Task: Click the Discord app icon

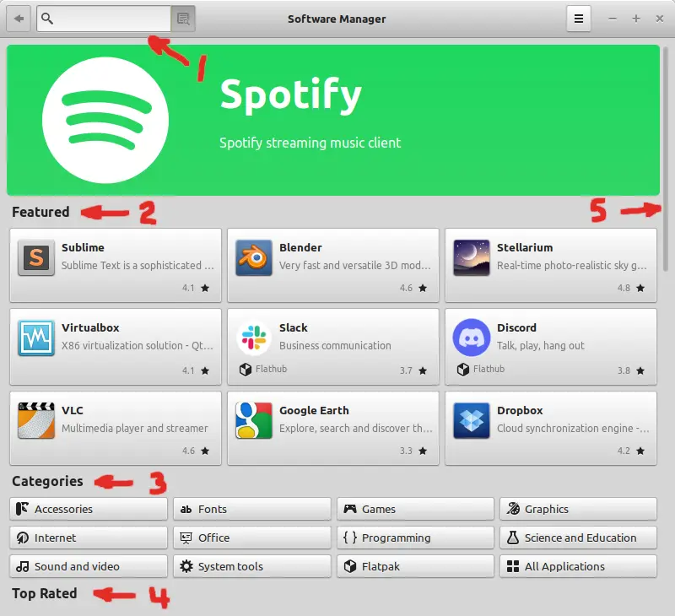Action: point(472,338)
